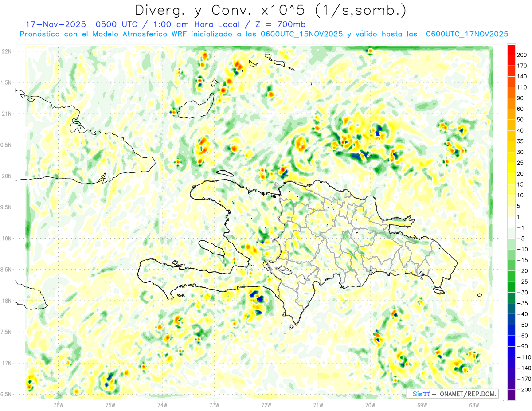The height and width of the screenshot is (411, 532).
Task: Click the color scale label "-200" at the bottom
Action: (524, 389)
